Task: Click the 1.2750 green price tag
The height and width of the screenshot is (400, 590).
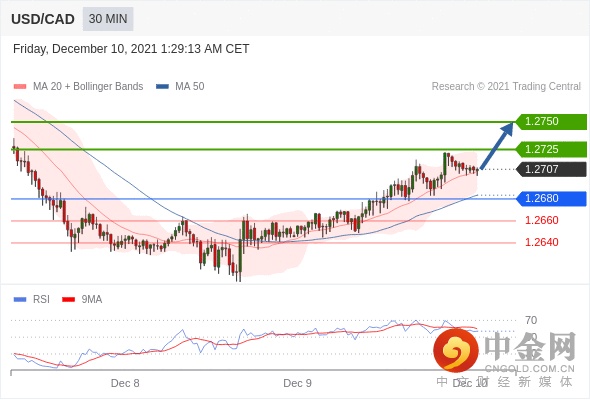Action: (551, 122)
